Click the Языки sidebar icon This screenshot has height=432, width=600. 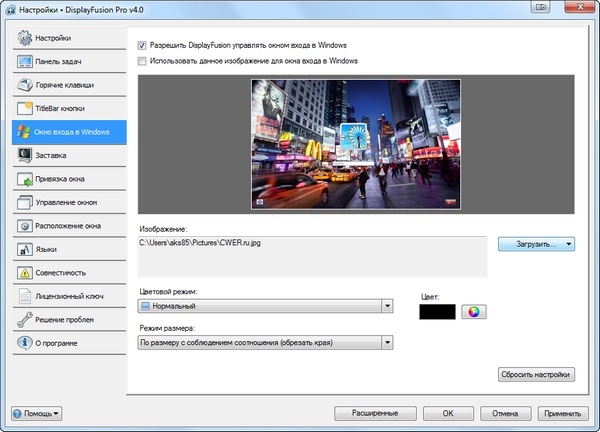tap(24, 249)
